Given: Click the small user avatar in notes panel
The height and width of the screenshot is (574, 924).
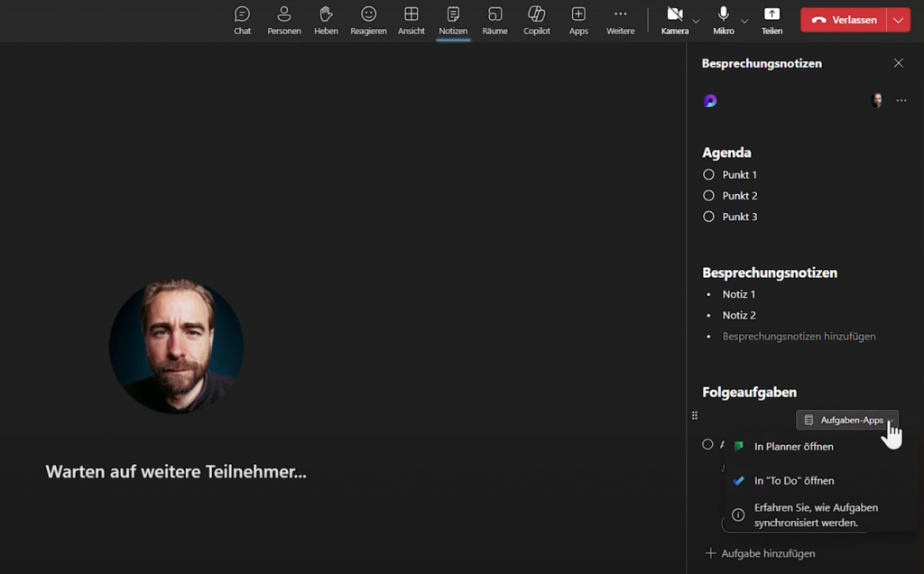Looking at the screenshot, I should pyautogui.click(x=877, y=100).
